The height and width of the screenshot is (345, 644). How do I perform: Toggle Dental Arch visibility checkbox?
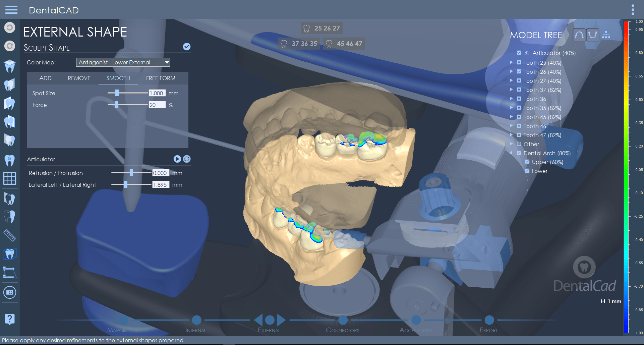(519, 153)
